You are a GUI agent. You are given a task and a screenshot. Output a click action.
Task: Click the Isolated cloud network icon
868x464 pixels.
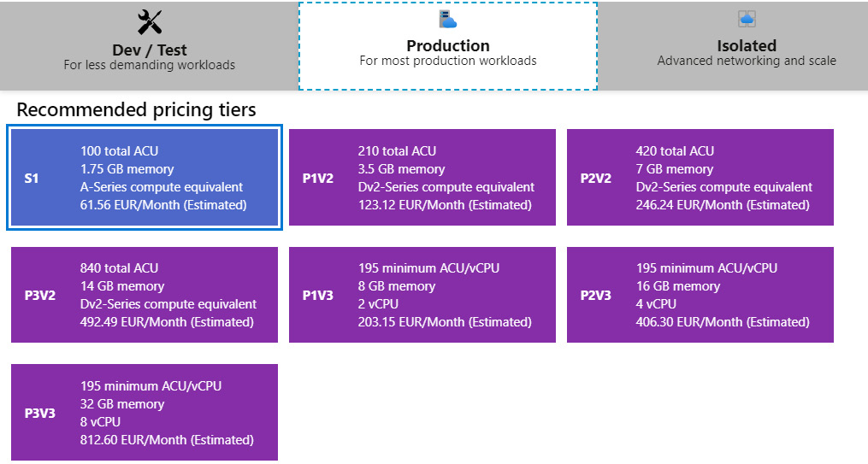click(x=747, y=19)
